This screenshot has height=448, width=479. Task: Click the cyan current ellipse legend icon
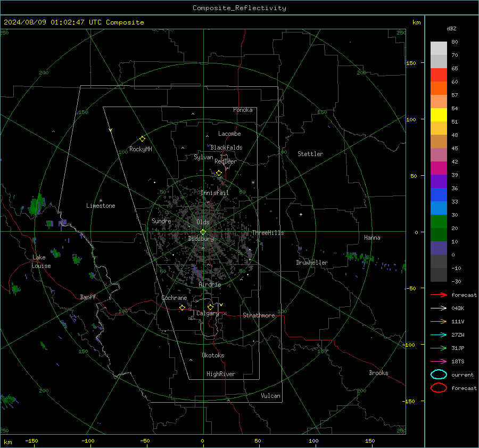pyautogui.click(x=439, y=374)
